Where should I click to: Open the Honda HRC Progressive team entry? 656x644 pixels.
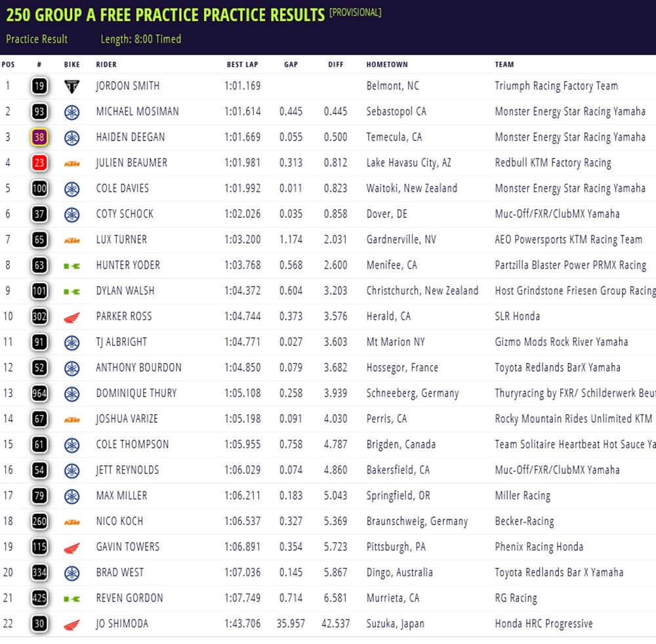pos(544,624)
